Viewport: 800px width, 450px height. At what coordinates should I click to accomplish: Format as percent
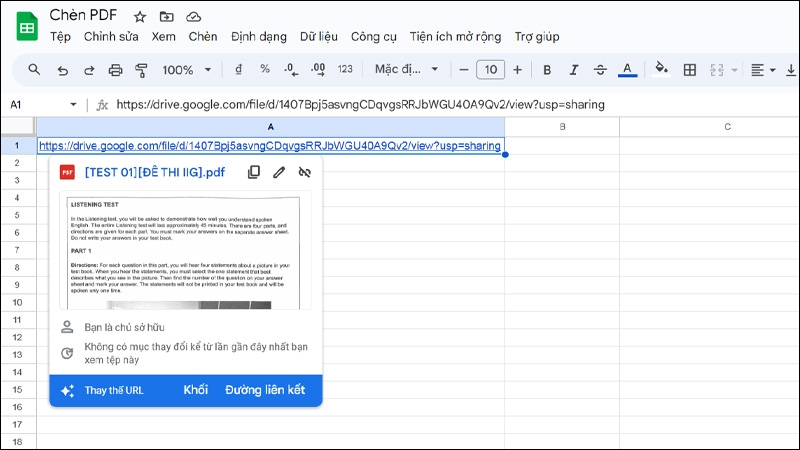[265, 69]
